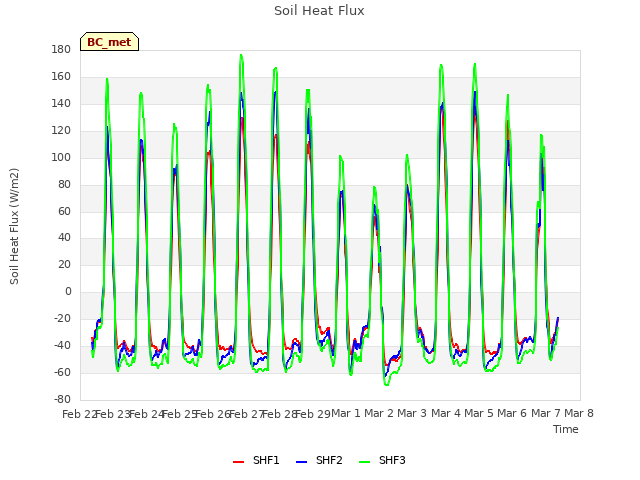Click the Feb 22 x-axis tick label
Image resolution: width=640 pixels, height=480 pixels.
tap(79, 414)
